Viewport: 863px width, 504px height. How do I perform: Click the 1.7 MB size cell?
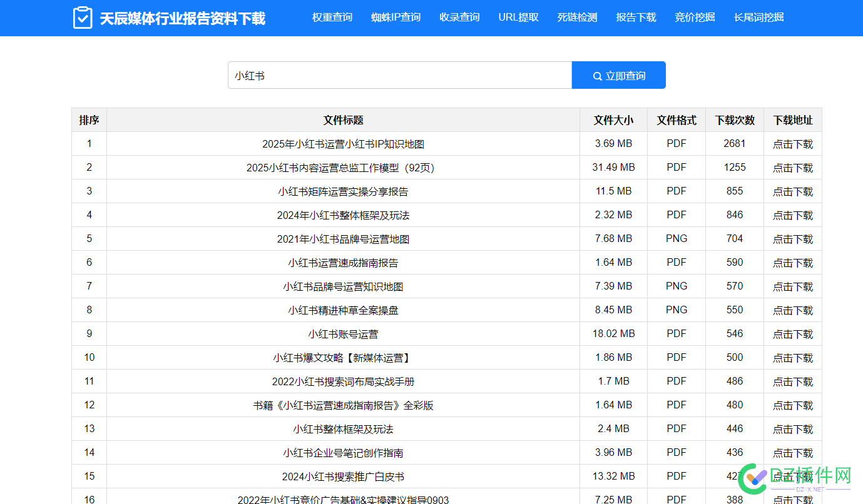click(613, 381)
